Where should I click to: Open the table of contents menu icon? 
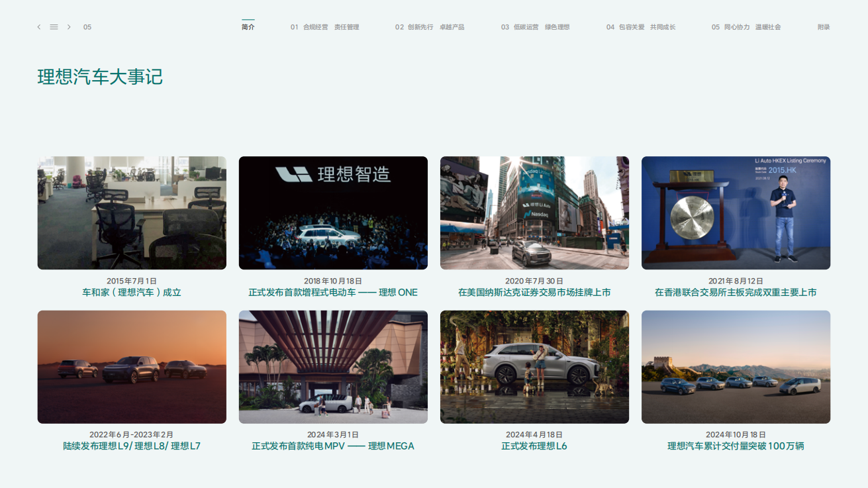pyautogui.click(x=54, y=27)
